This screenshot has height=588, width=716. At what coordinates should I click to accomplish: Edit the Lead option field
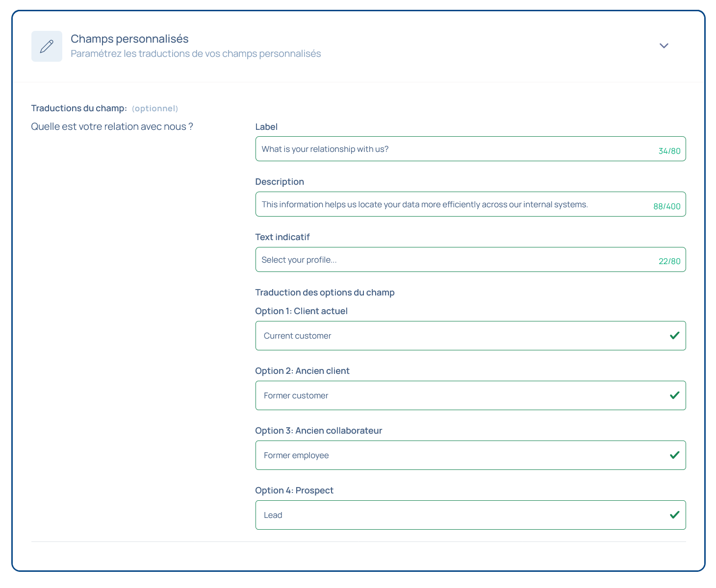[x=461, y=515]
